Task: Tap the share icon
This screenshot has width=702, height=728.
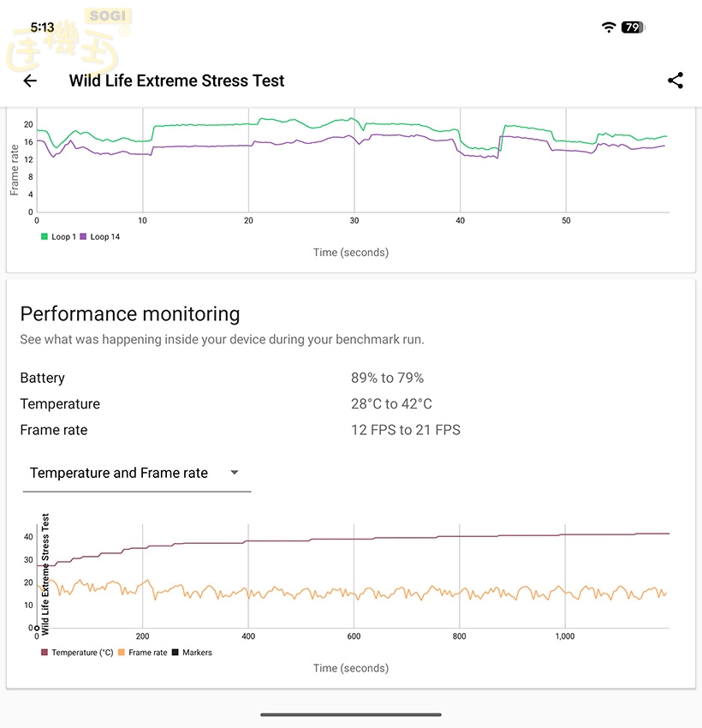Action: [x=675, y=81]
